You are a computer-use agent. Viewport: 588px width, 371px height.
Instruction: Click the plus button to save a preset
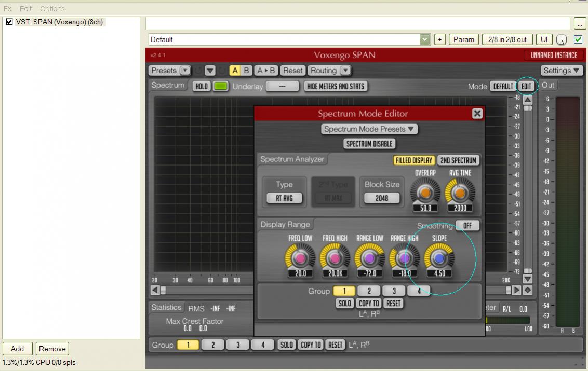(440, 39)
